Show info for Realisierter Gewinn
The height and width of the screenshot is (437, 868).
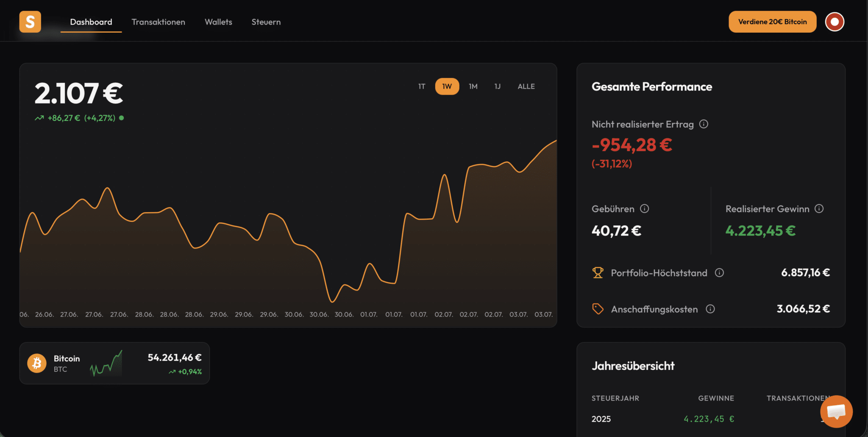point(819,208)
